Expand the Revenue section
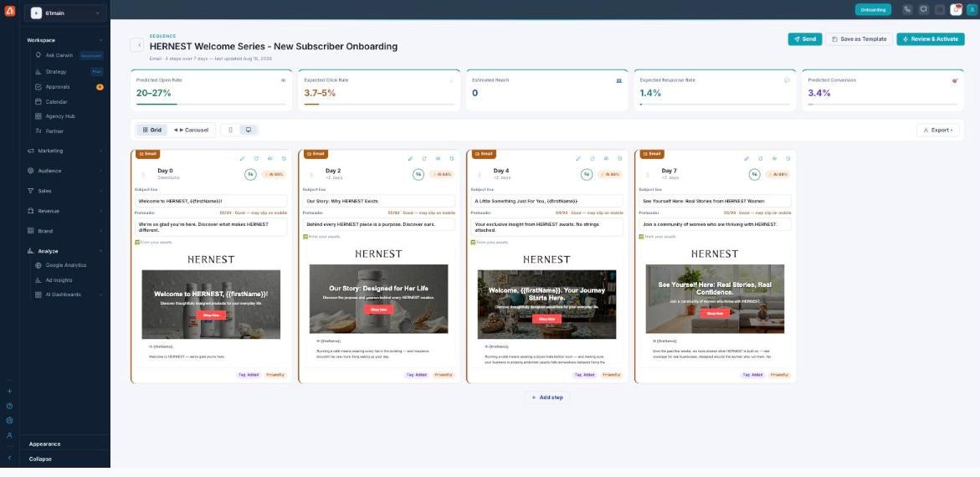Screen dimensions: 980x477 [64, 211]
